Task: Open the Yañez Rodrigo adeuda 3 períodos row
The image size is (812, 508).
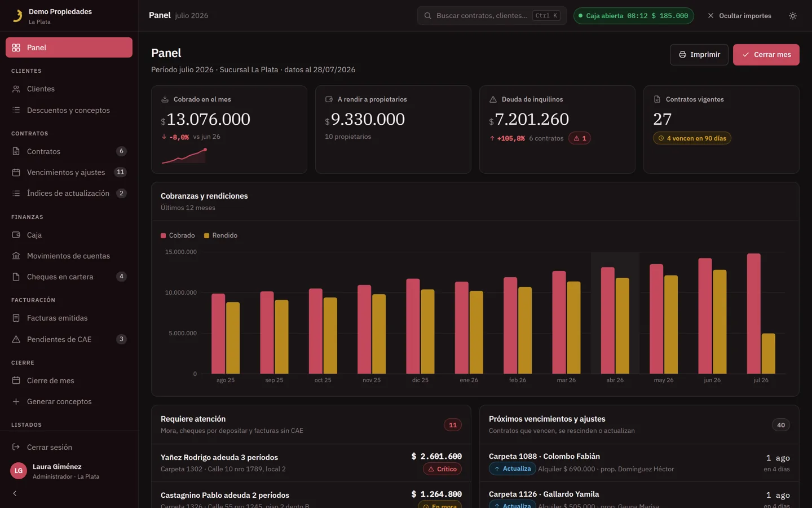Action: 311,463
